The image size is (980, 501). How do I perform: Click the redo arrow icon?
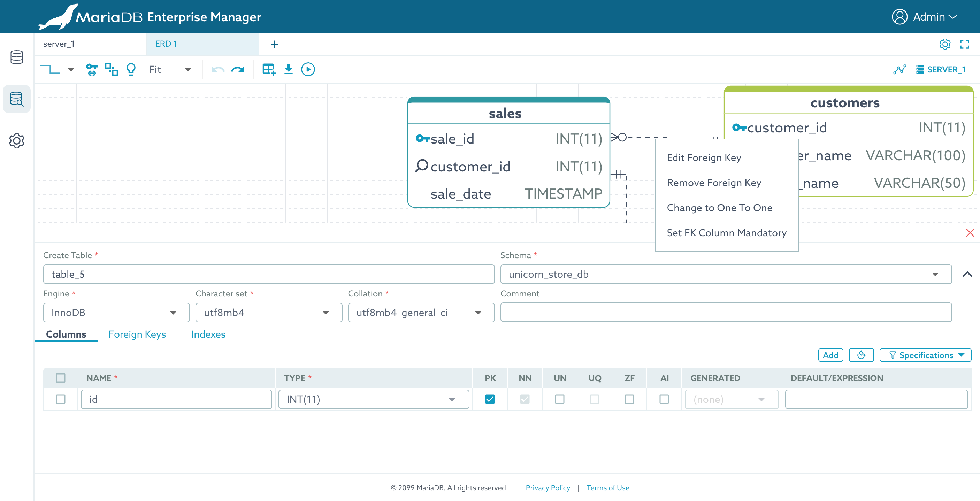pos(238,69)
